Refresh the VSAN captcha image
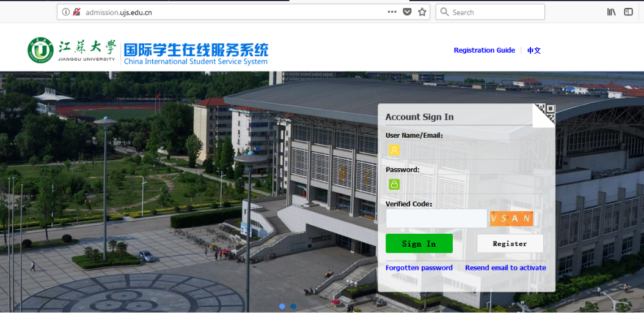 (x=511, y=218)
